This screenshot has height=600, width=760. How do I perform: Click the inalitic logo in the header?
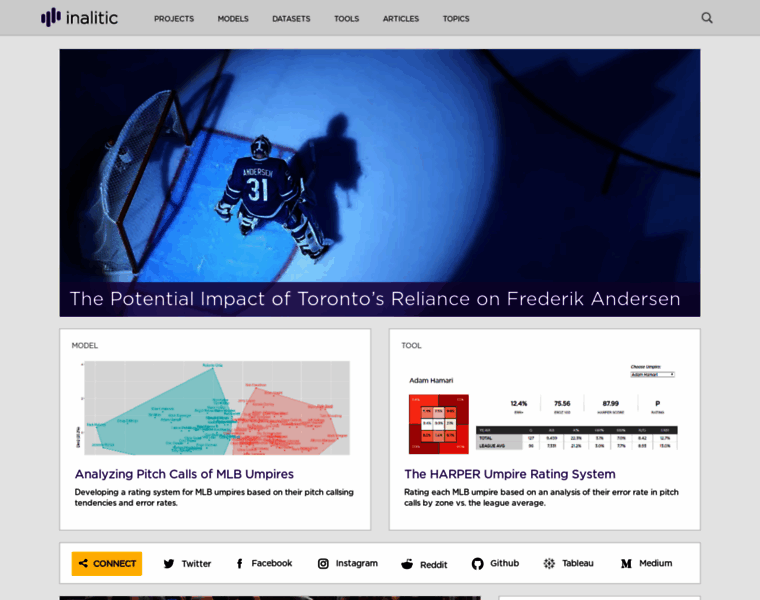79,17
